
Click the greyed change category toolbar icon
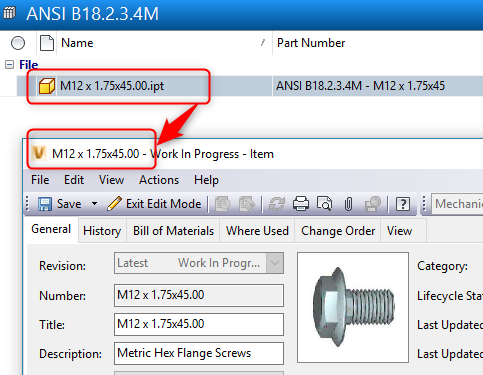click(x=247, y=204)
